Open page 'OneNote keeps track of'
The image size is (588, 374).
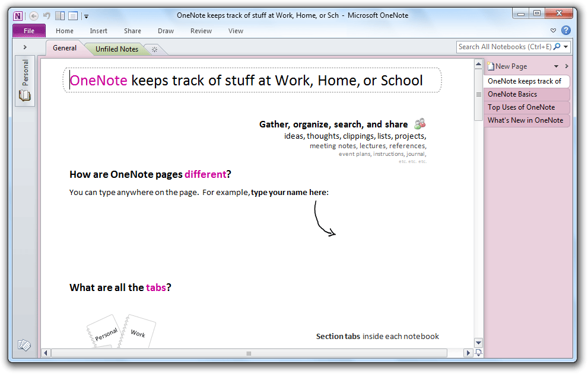(526, 81)
